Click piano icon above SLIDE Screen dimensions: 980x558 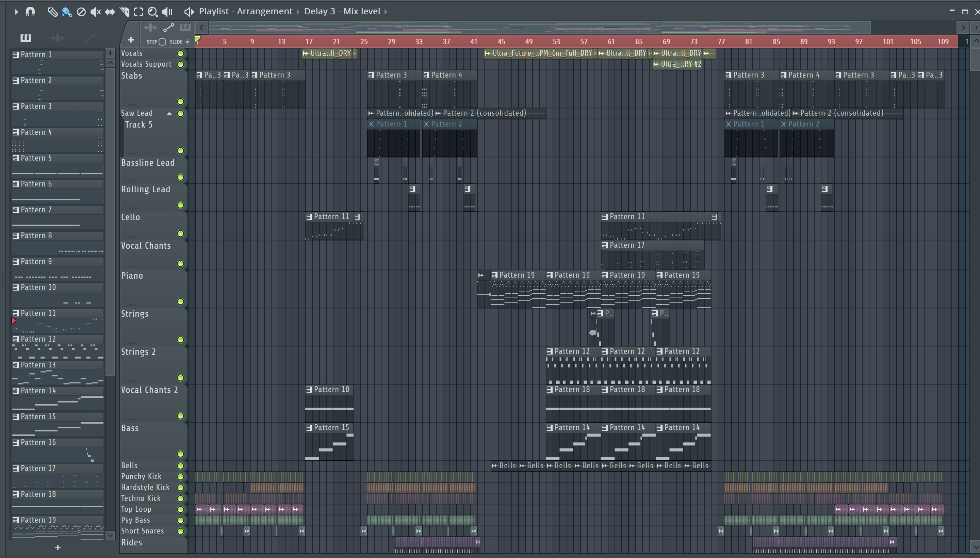[185, 27]
